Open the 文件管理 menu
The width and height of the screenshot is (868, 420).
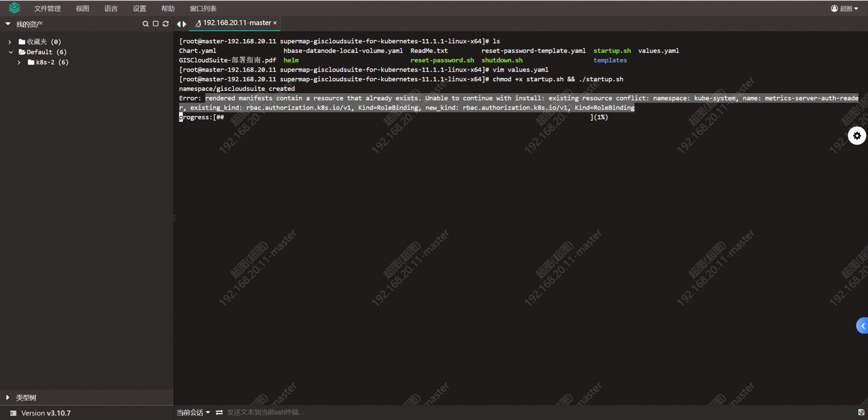pyautogui.click(x=48, y=9)
